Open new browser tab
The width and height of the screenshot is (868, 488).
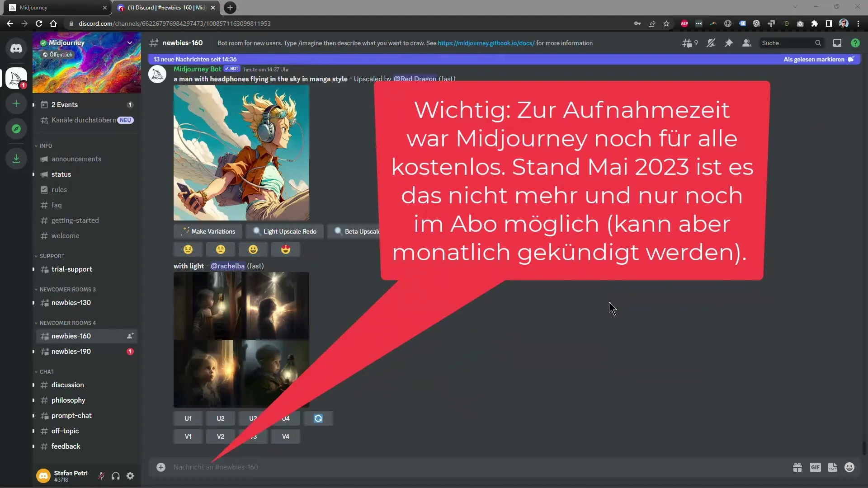click(230, 8)
